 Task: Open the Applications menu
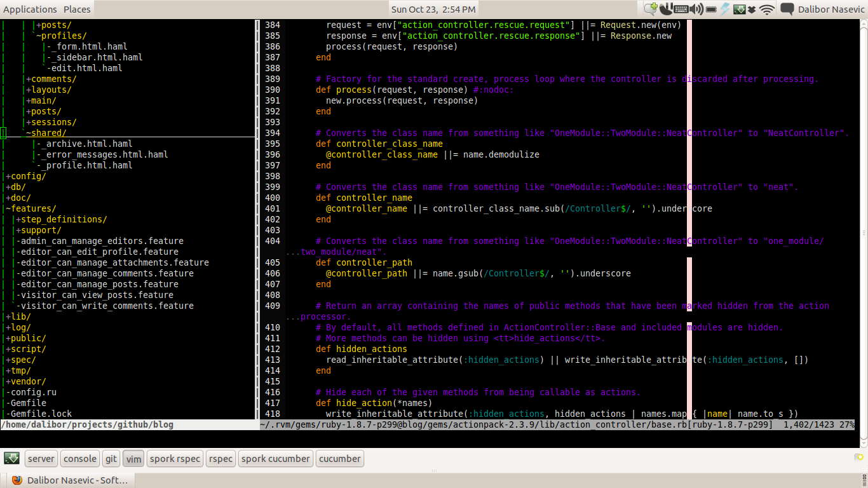point(30,9)
